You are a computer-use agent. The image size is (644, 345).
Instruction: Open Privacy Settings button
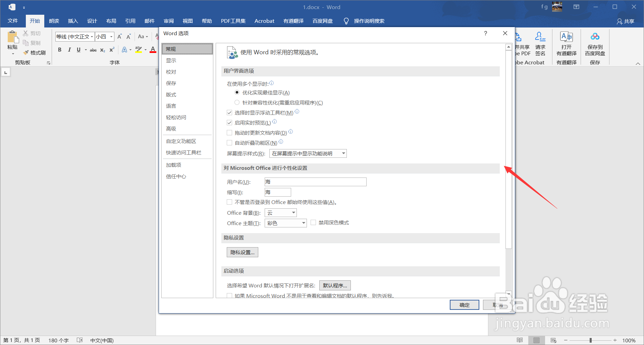[x=242, y=252]
